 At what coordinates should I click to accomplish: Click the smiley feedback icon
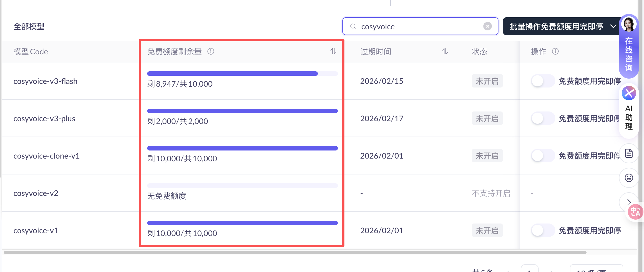tap(629, 178)
